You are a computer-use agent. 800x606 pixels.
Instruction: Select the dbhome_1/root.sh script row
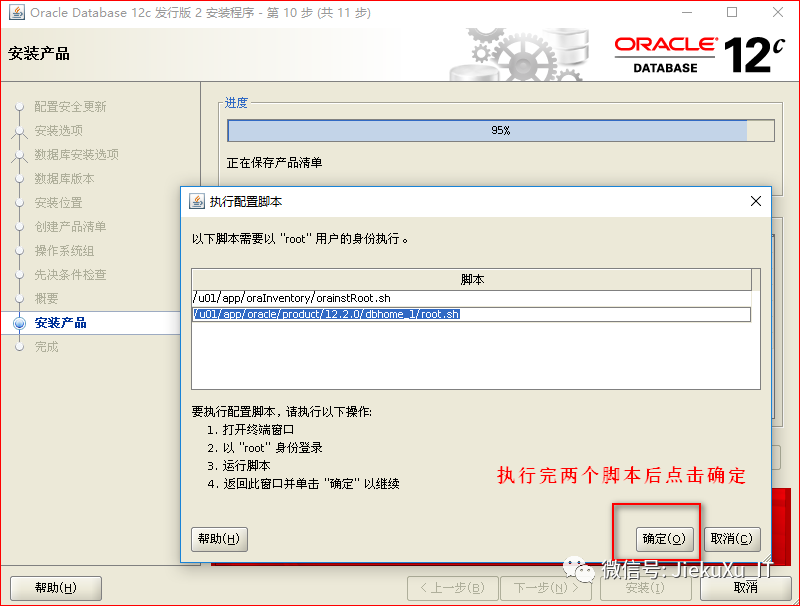471,314
